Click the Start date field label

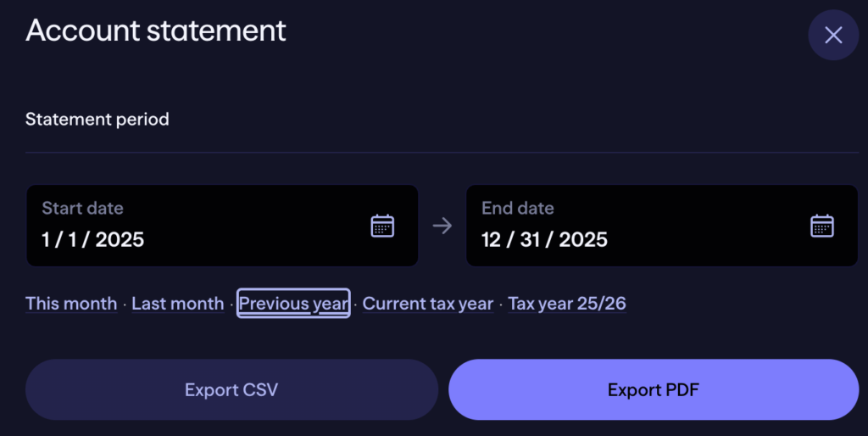(x=83, y=209)
